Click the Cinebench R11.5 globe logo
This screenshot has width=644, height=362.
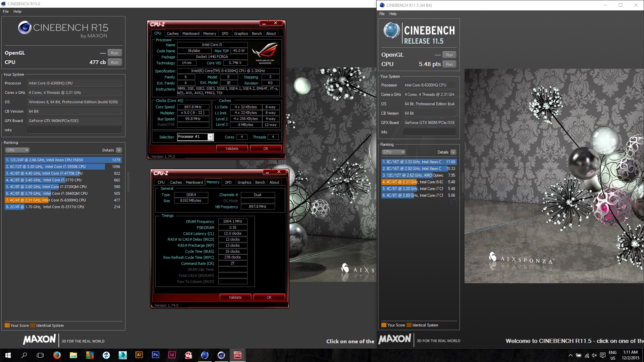(x=392, y=31)
